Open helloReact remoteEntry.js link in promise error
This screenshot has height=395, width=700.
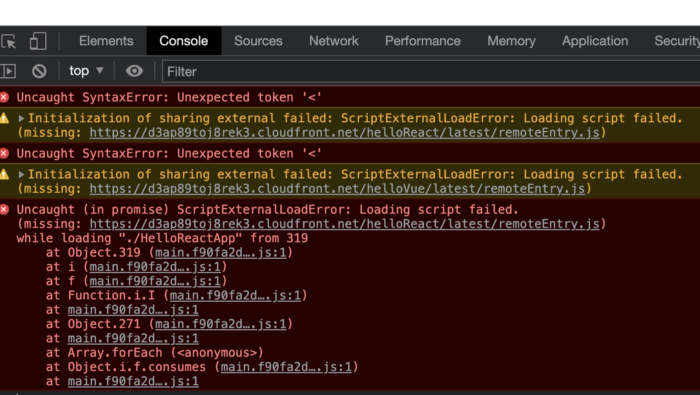coord(344,224)
